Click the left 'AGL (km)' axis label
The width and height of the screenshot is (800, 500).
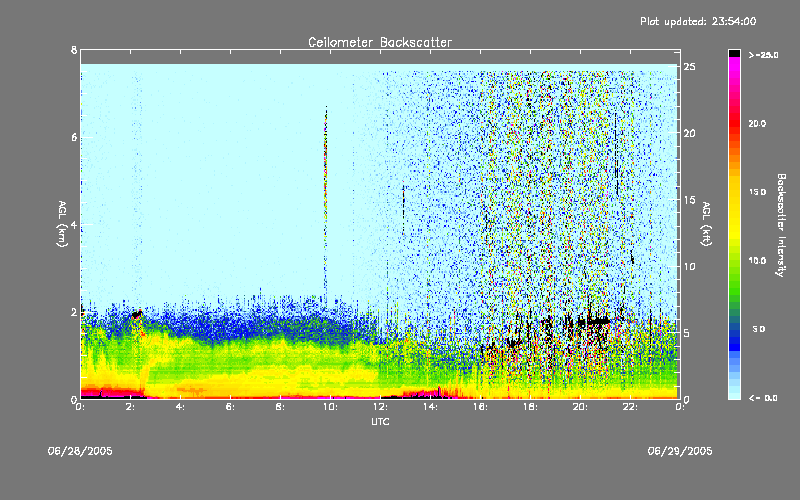(62, 224)
